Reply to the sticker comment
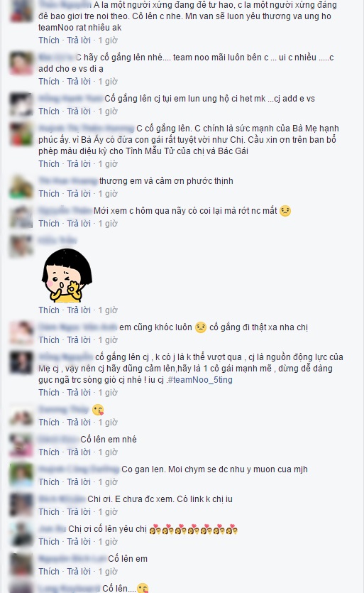364x593 pixels. tap(79, 310)
